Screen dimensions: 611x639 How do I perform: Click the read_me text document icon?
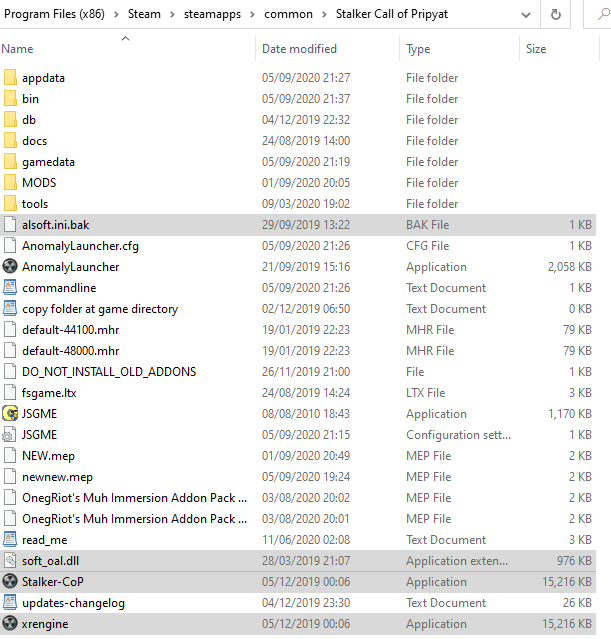click(10, 540)
